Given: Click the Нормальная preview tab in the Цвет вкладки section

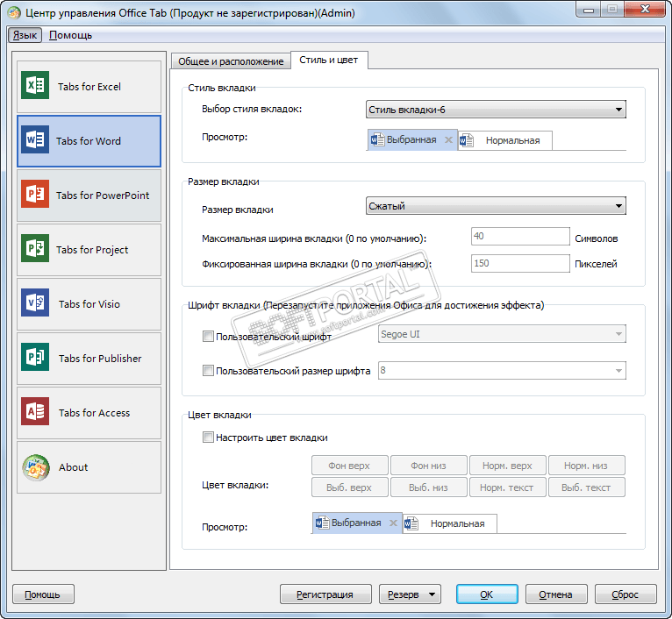Looking at the screenshot, I should pyautogui.click(x=450, y=523).
